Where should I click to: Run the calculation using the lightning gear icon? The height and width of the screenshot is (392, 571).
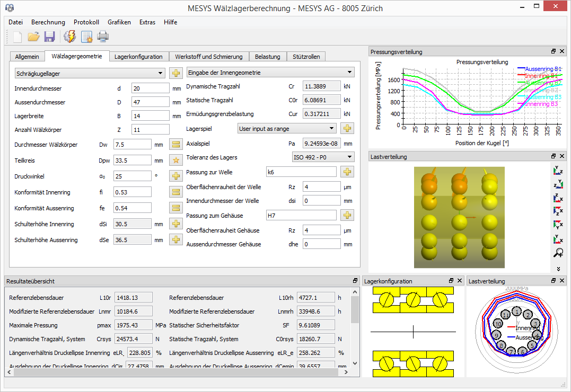pos(69,37)
